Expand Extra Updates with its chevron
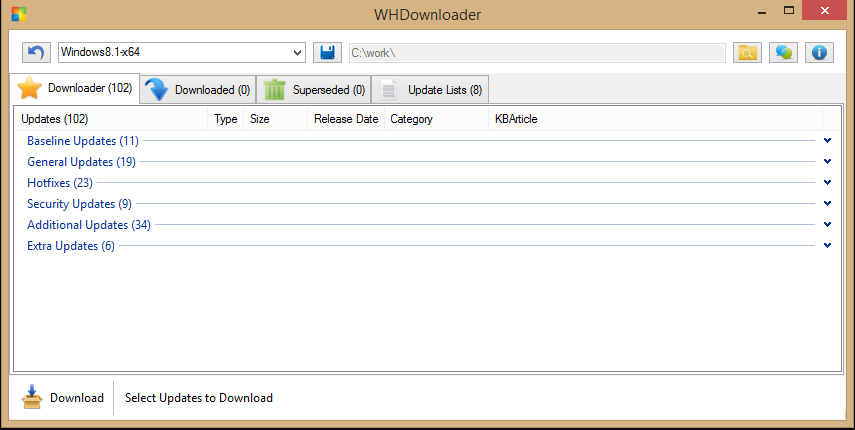The height and width of the screenshot is (430, 855). point(827,245)
